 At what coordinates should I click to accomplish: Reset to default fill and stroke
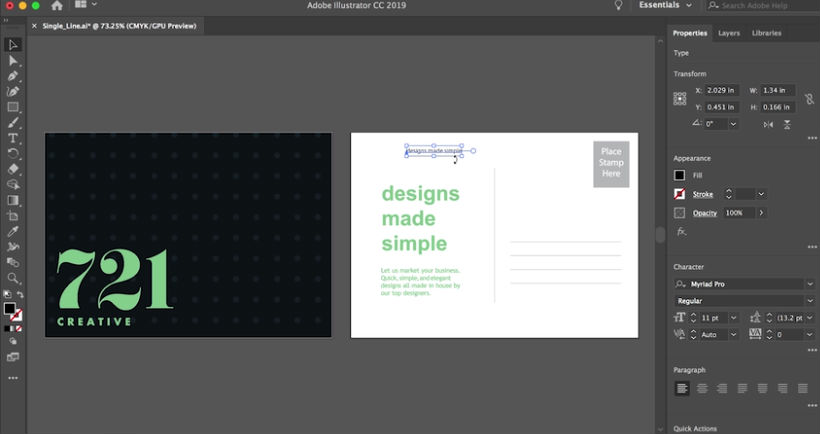pyautogui.click(x=7, y=294)
